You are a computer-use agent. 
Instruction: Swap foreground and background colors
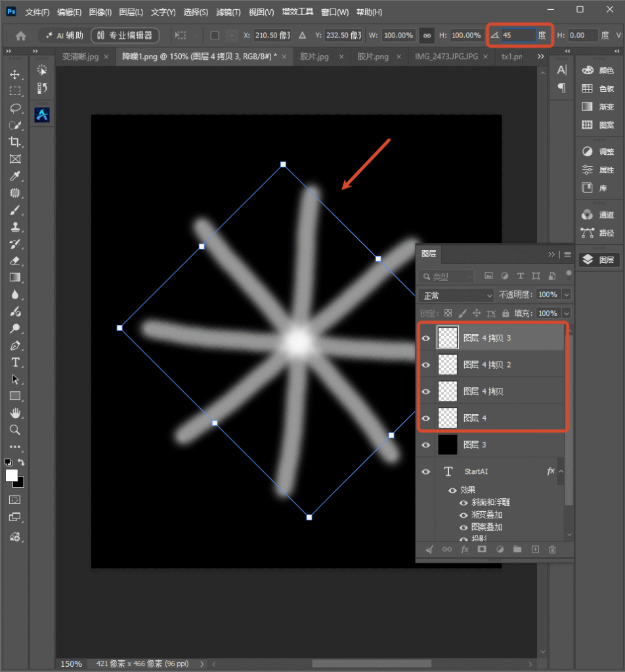(21, 462)
